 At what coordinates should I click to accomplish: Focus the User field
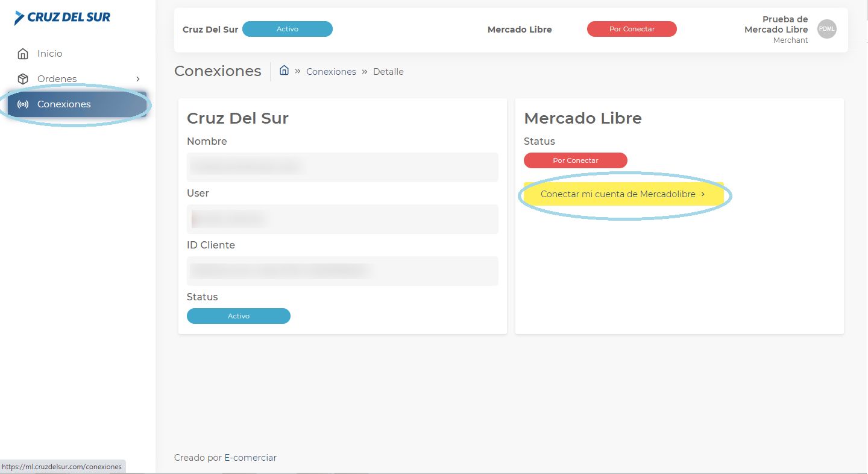tap(342, 219)
